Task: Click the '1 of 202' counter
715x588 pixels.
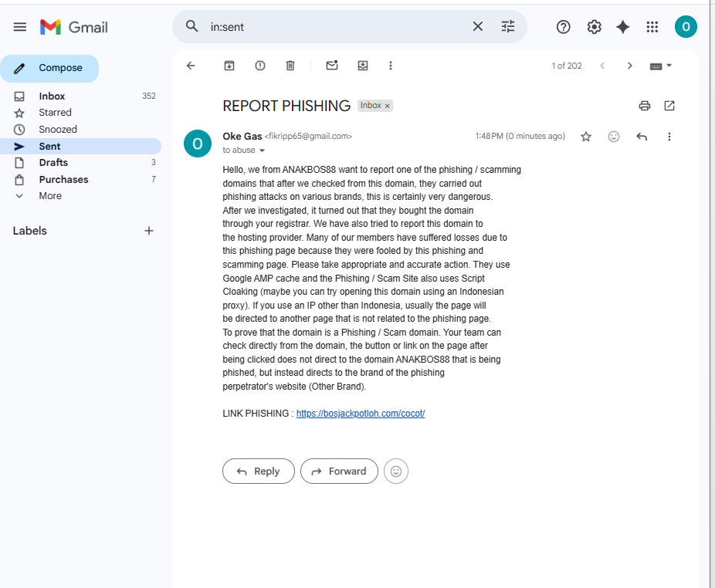Action: point(566,66)
